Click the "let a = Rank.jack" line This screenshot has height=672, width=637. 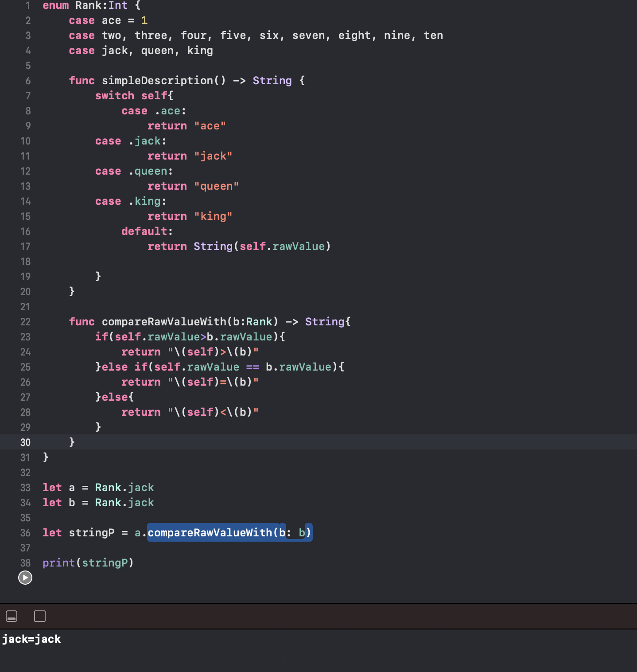pos(98,488)
